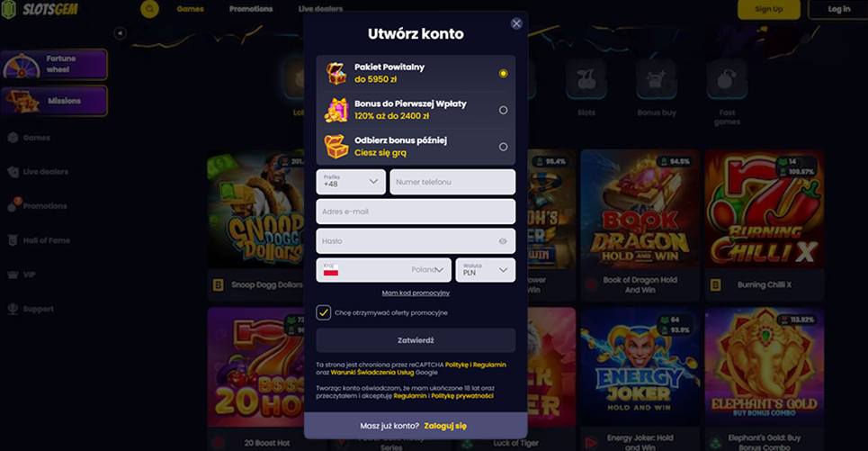The width and height of the screenshot is (868, 451).
Task: Expand the Poland country dropdown
Action: coord(383,270)
